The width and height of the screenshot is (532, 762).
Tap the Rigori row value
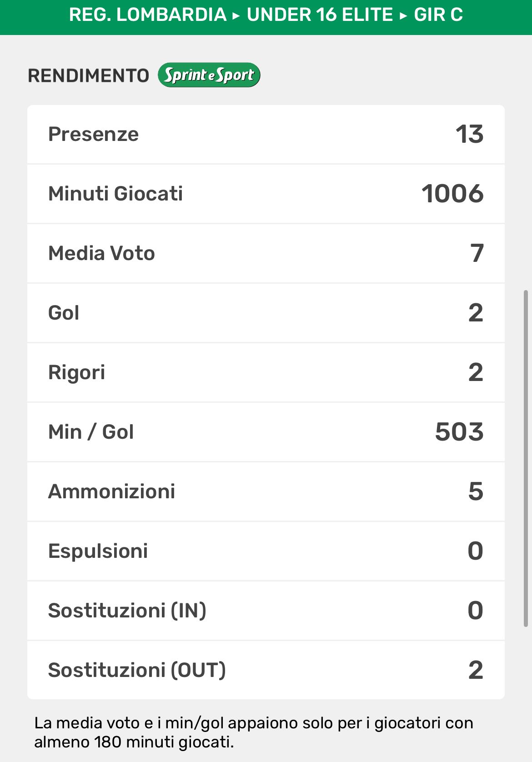(x=476, y=372)
